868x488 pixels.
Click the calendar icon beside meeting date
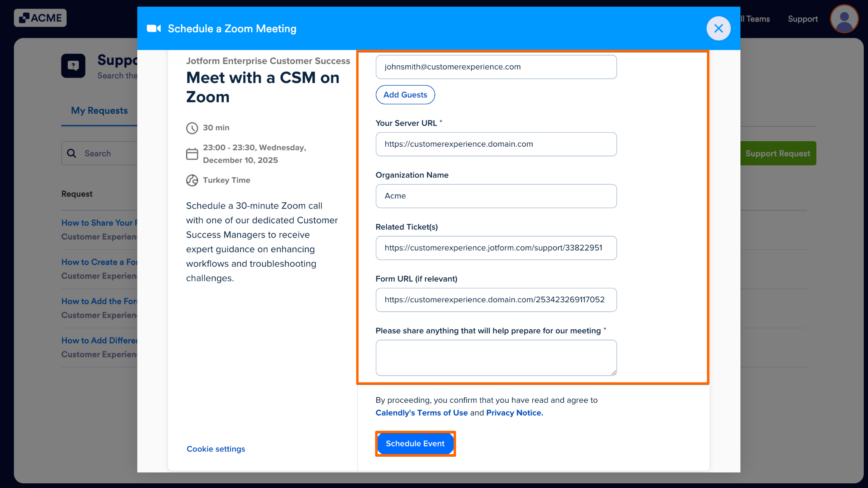click(x=192, y=154)
